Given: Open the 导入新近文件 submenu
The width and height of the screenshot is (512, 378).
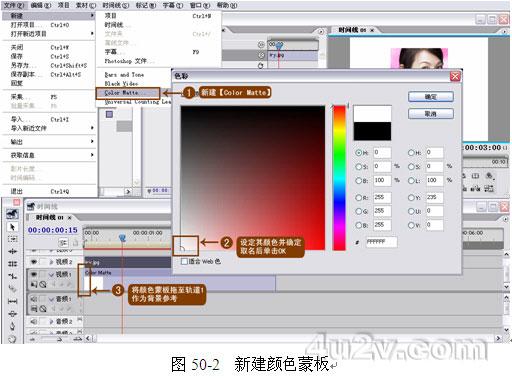Looking at the screenshot, I should (49, 128).
